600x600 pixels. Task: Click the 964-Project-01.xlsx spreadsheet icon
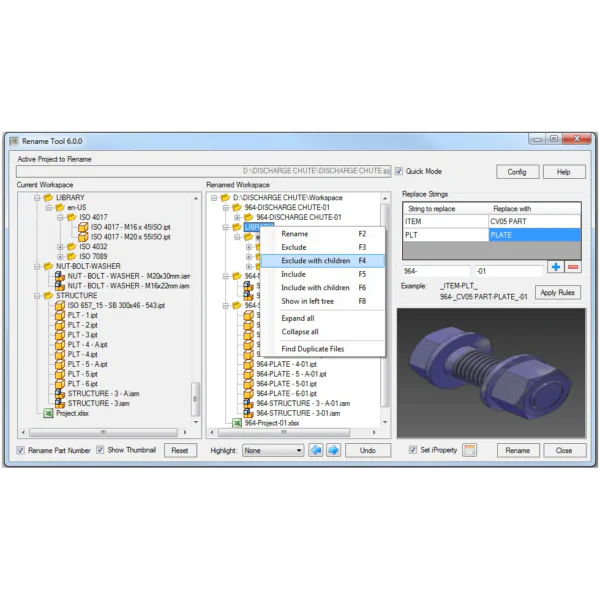[237, 423]
